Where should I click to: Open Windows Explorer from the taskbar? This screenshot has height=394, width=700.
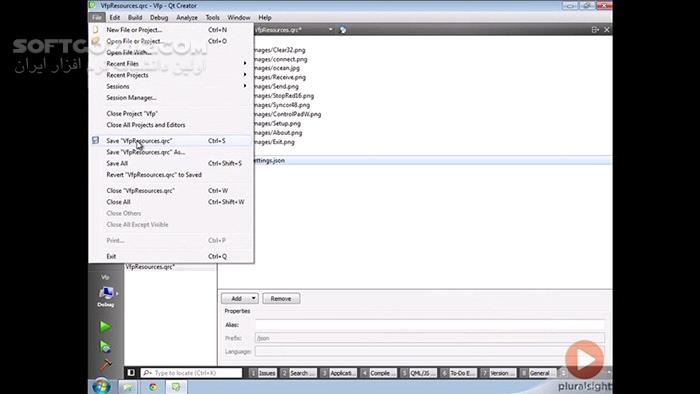pyautogui.click(x=128, y=387)
